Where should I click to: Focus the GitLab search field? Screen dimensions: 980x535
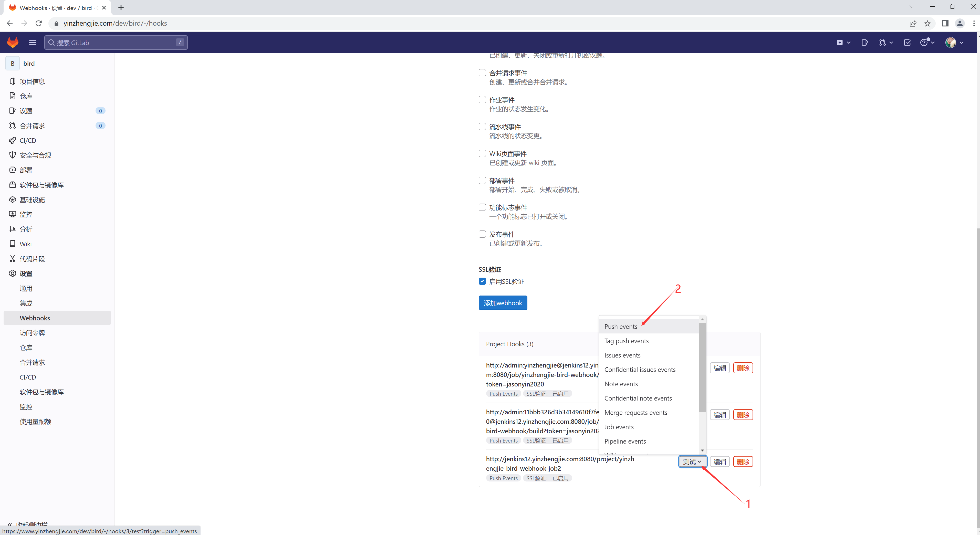116,42
